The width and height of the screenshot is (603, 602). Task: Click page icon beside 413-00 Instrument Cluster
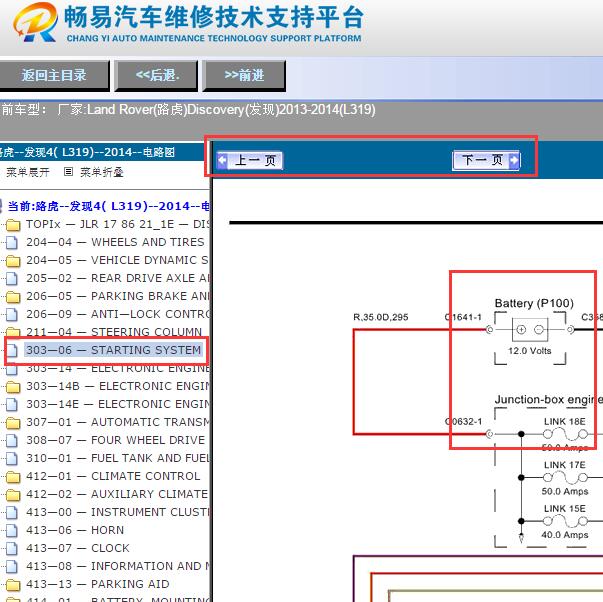(x=12, y=513)
